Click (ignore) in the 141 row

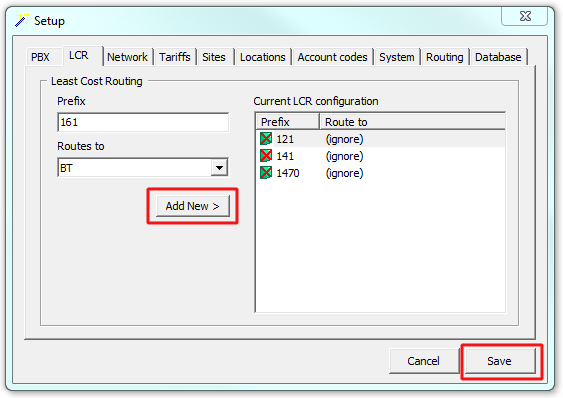[344, 156]
